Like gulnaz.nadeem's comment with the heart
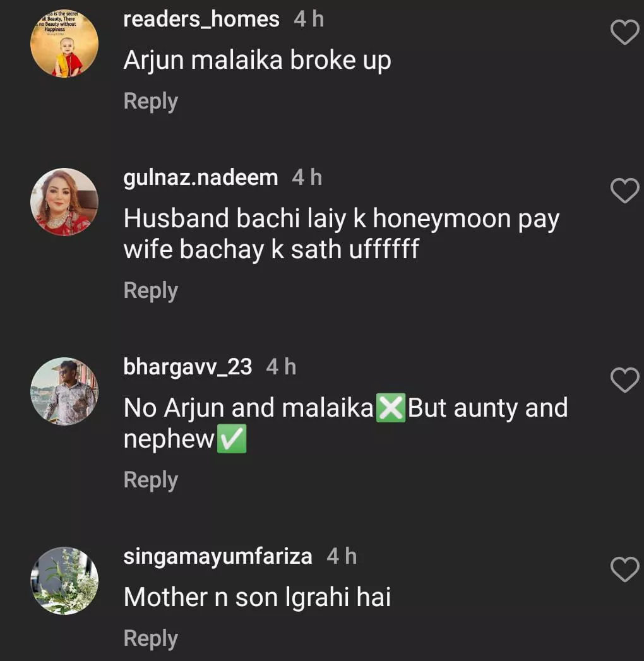 pos(625,191)
